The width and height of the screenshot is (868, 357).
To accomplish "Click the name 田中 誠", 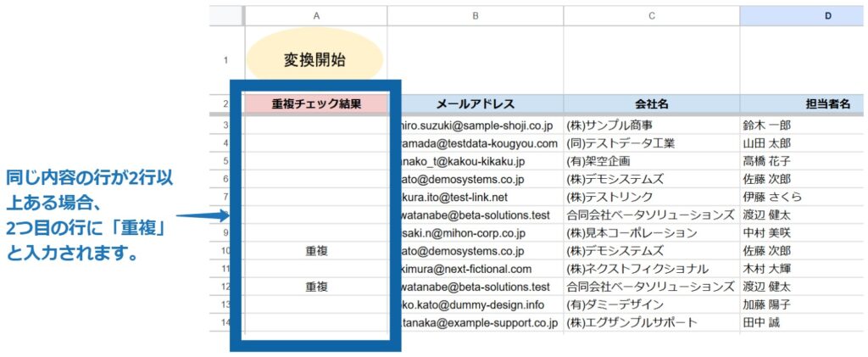I will (761, 323).
